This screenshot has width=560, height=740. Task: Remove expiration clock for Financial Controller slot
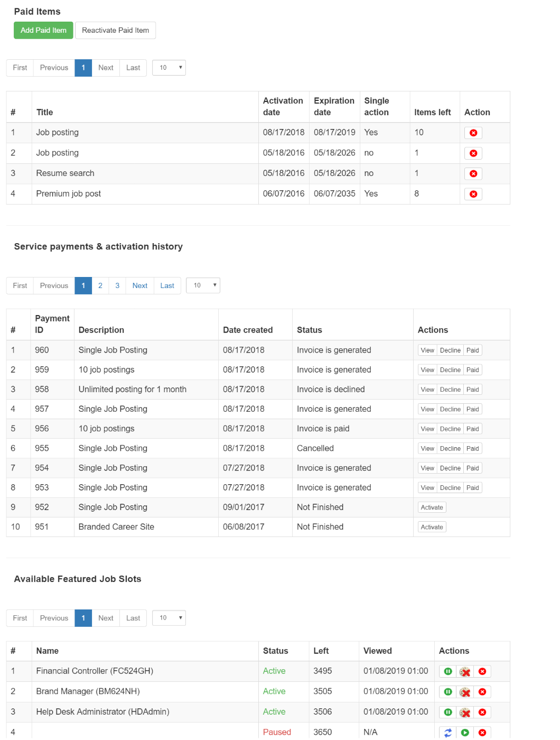465,671
